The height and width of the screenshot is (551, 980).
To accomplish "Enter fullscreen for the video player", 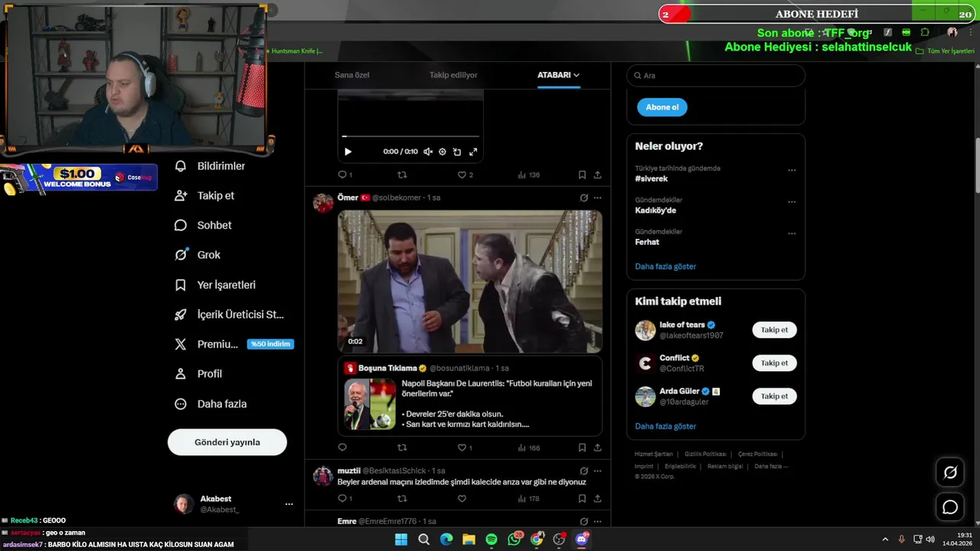I will pyautogui.click(x=473, y=152).
